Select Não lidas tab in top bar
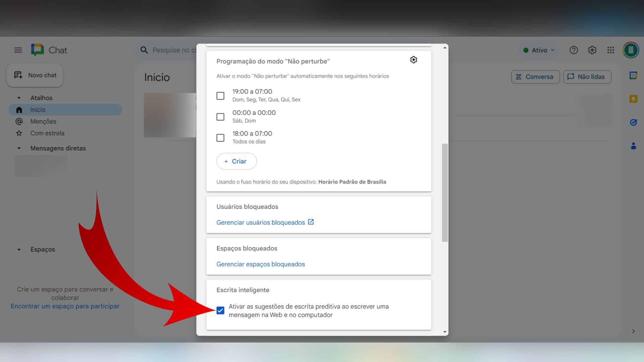644x362 pixels. tap(587, 76)
